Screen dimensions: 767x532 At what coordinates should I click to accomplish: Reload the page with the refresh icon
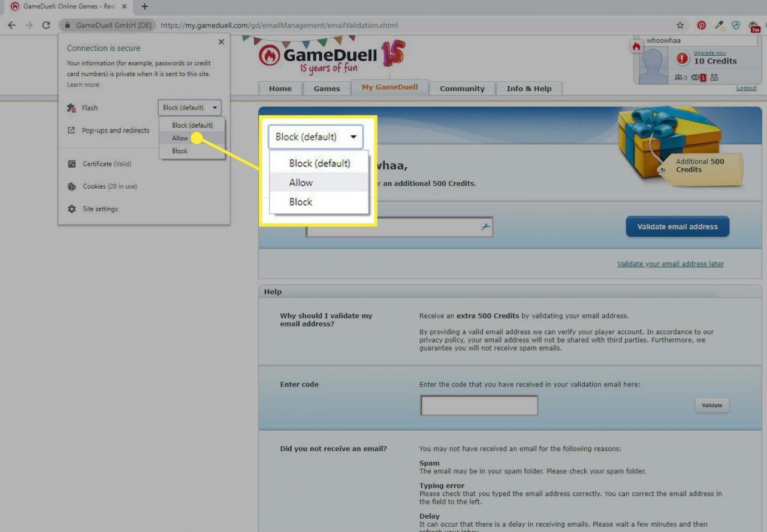click(x=46, y=25)
